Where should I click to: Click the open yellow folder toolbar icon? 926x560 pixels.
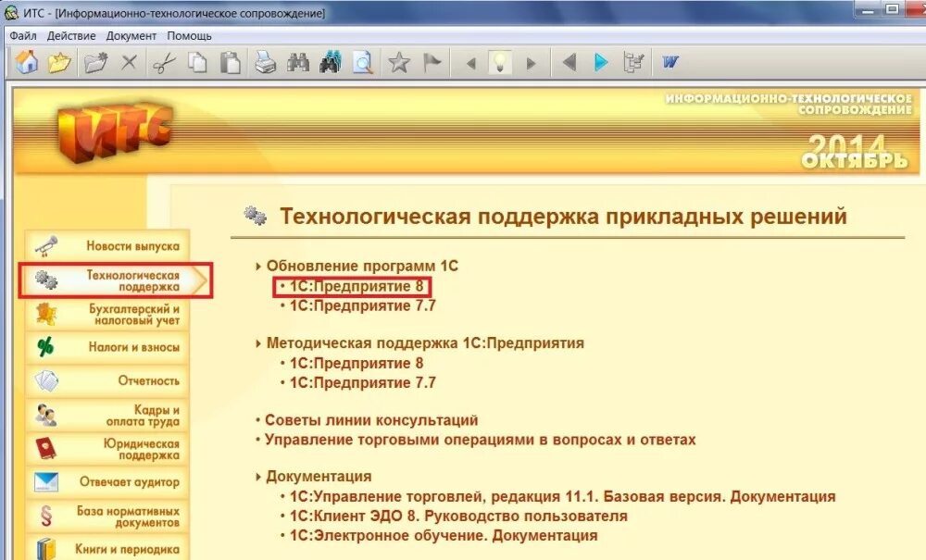[59, 62]
